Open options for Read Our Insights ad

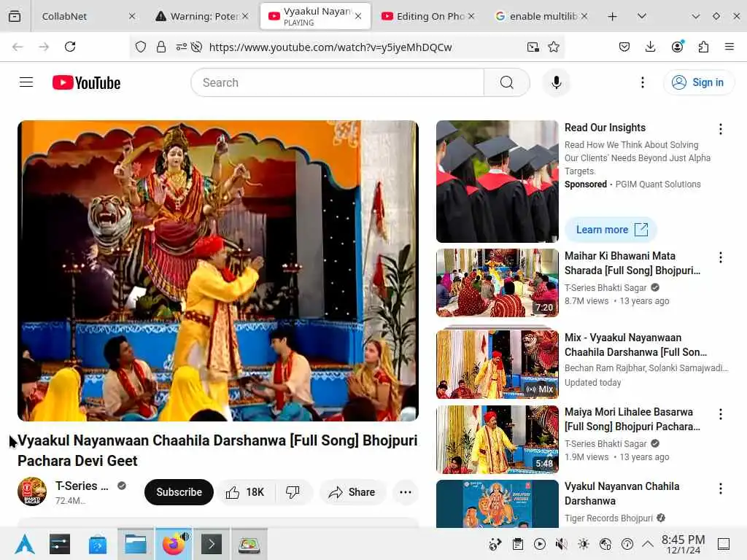[721, 129]
